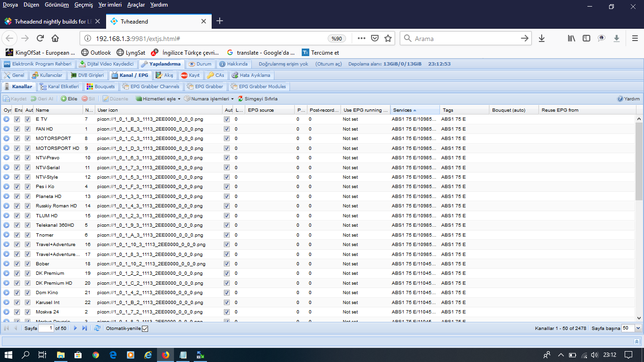Viewport: 644px width, 362px height.
Task: Jump to last page in pager
Action: click(84, 328)
